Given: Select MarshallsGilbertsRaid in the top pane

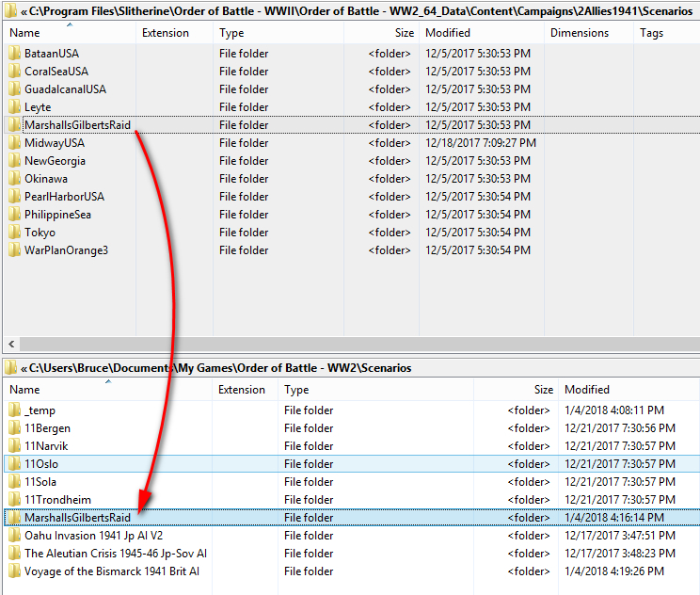Looking at the screenshot, I should point(78,124).
